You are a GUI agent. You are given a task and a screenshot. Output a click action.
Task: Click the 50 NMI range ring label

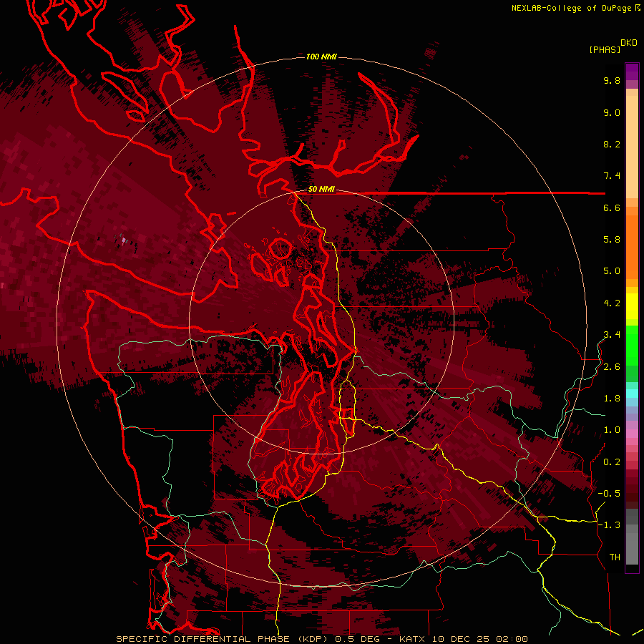coord(321,189)
